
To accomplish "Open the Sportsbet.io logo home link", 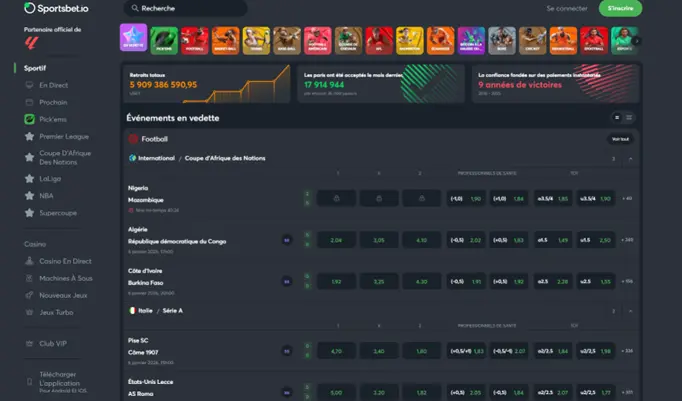I will (x=56, y=8).
